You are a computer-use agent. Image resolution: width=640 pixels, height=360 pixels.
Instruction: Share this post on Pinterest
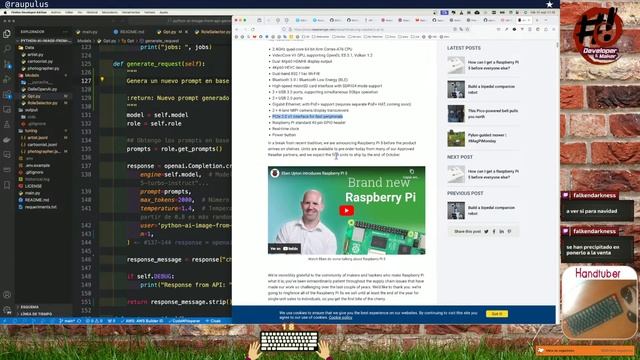pos(509,231)
